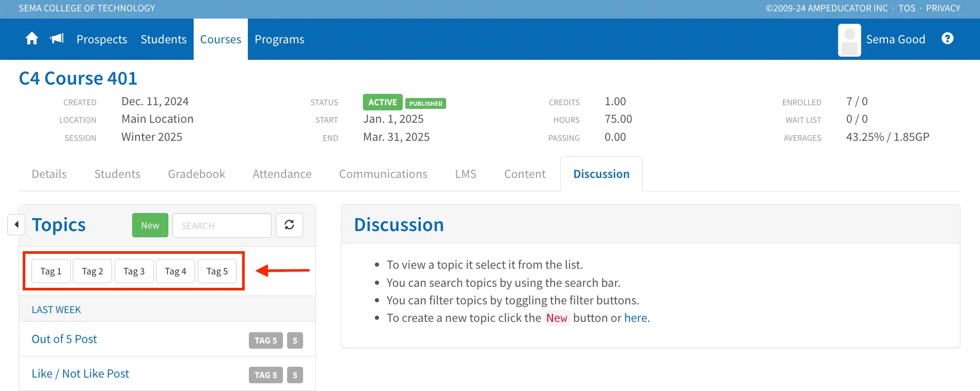The image size is (980, 391).
Task: Follow the 'here' link to create topic
Action: 636,318
